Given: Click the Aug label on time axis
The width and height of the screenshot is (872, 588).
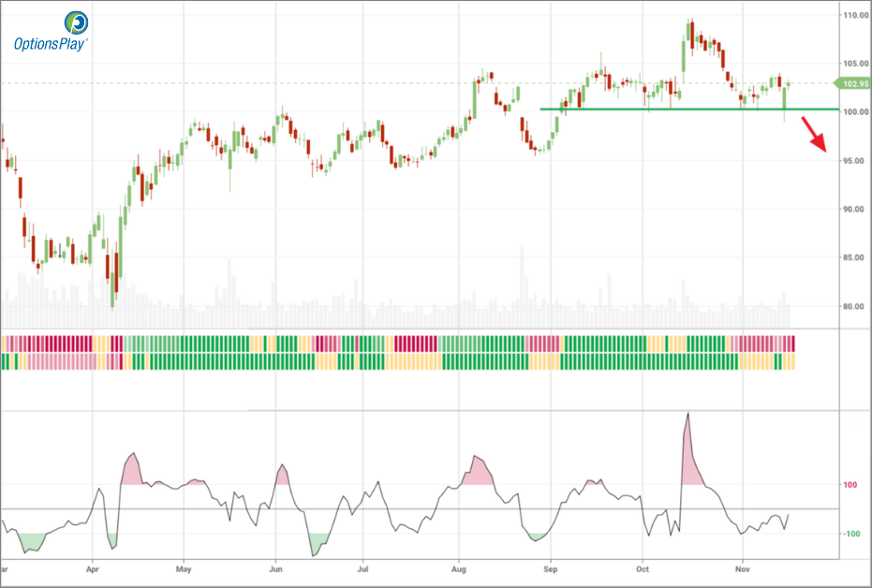Looking at the screenshot, I should pos(459,568).
